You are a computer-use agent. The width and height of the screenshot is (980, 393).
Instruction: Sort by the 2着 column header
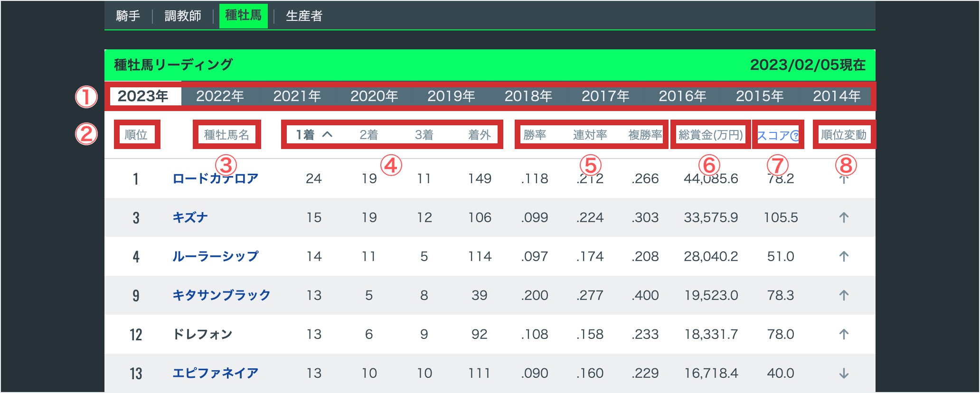(368, 135)
